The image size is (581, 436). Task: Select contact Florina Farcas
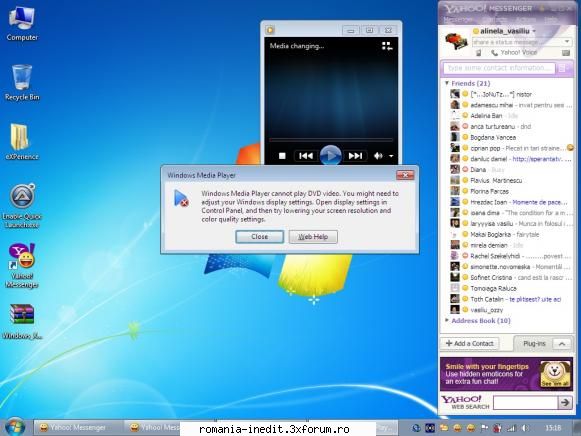(x=510, y=191)
